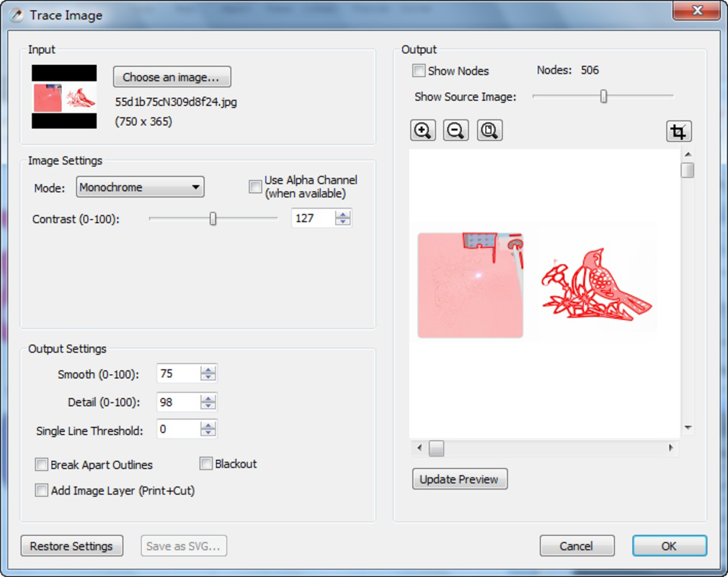Check Break Apart Outlines
Image resolution: width=728 pixels, height=577 pixels.
point(41,464)
